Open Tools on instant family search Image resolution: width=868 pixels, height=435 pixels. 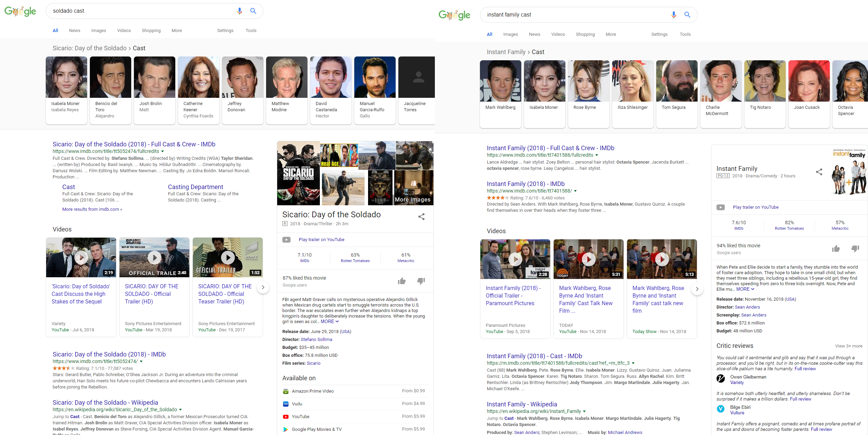point(685,34)
